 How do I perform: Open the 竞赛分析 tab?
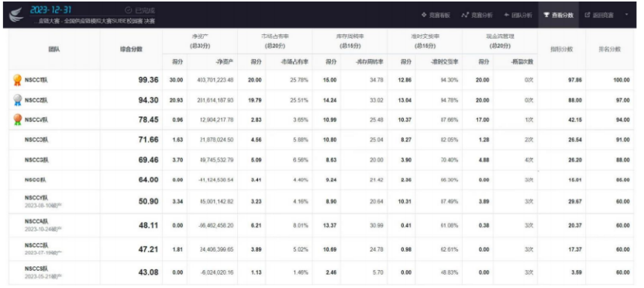pos(477,15)
